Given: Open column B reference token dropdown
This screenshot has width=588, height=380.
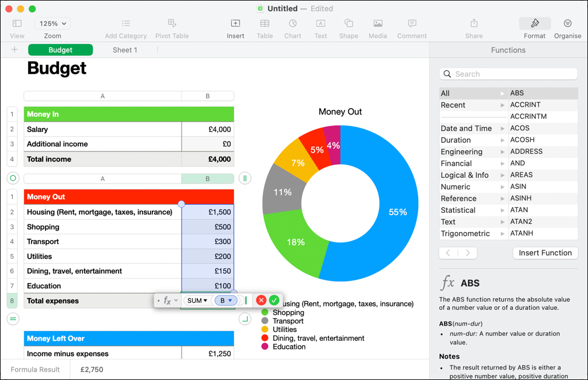Looking at the screenshot, I should coord(231,300).
